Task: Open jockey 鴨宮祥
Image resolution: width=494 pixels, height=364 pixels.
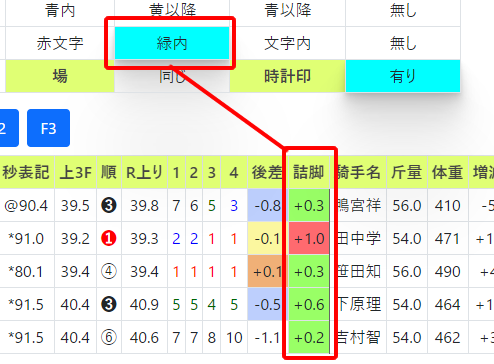Action: coord(359,206)
